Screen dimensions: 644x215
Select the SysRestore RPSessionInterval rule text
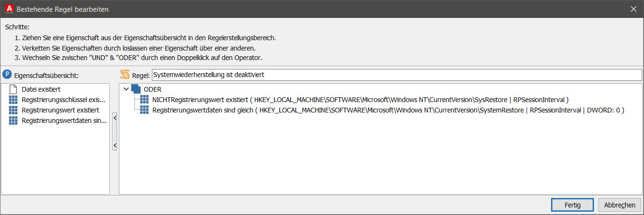pyautogui.click(x=360, y=100)
